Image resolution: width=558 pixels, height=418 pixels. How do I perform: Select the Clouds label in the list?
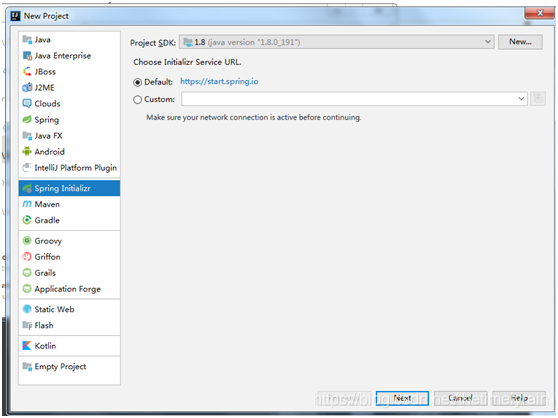click(x=47, y=104)
